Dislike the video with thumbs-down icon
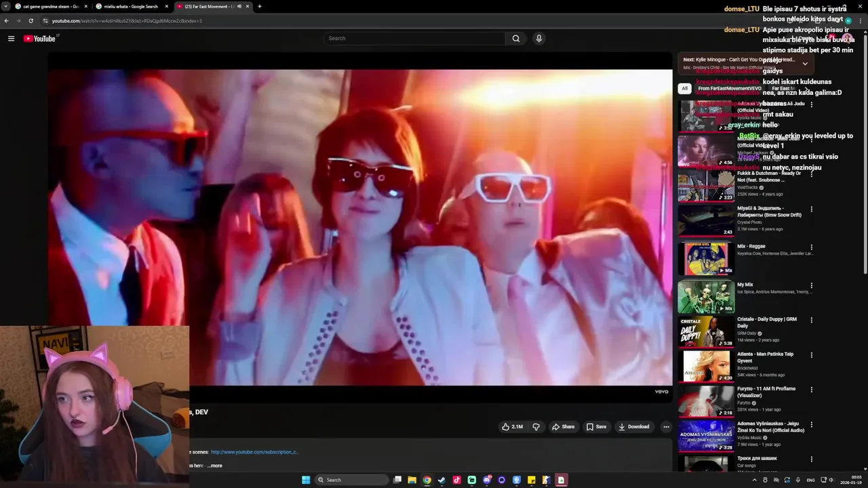Image resolution: width=868 pixels, height=488 pixels. [x=536, y=427]
